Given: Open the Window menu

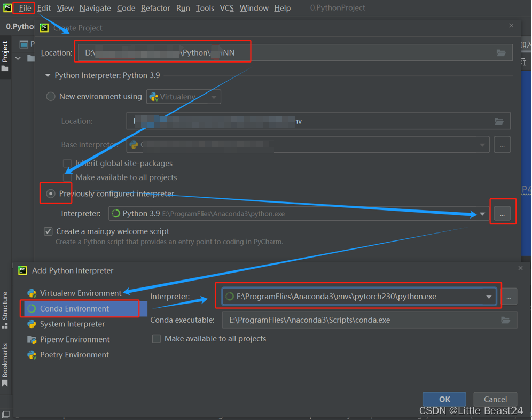Looking at the screenshot, I should click(x=254, y=8).
